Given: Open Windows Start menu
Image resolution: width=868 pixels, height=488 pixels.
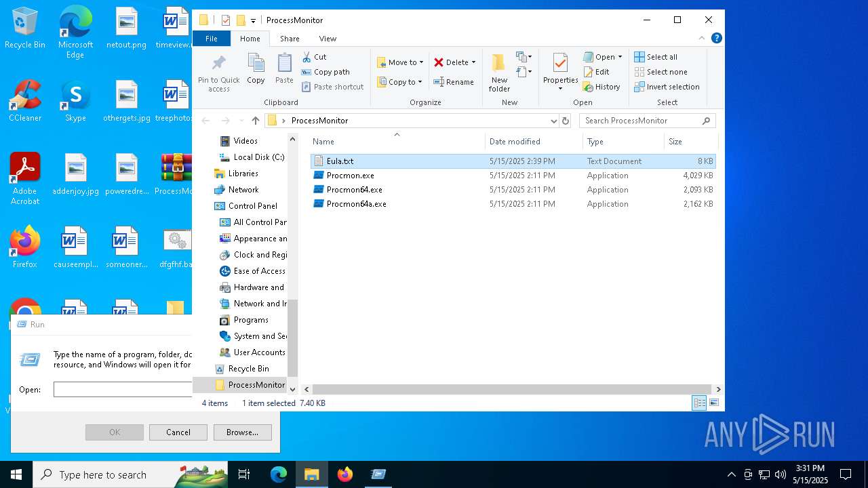Looking at the screenshot, I should [x=16, y=474].
